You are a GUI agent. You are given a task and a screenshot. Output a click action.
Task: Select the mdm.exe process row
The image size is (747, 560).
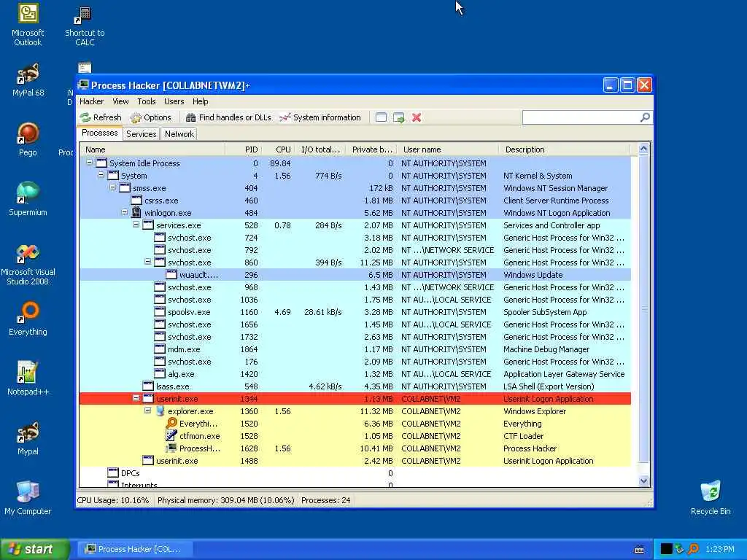pyautogui.click(x=355, y=349)
